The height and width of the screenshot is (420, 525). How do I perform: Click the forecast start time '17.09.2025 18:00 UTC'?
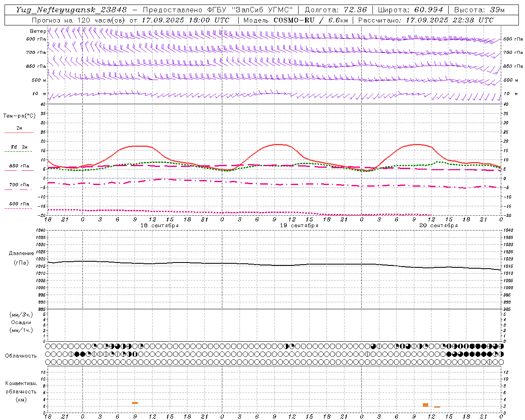click(x=185, y=20)
